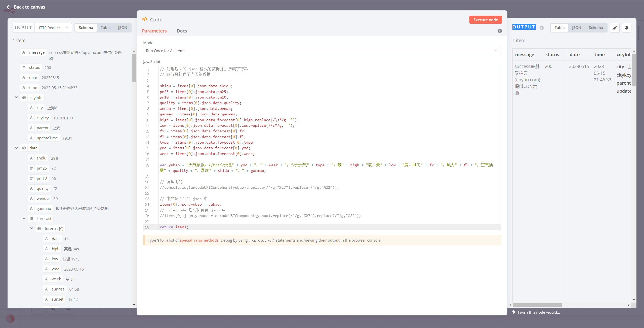Viewport: 644px width, 328px height.
Task: Open node settings gear icon
Action: (500, 31)
